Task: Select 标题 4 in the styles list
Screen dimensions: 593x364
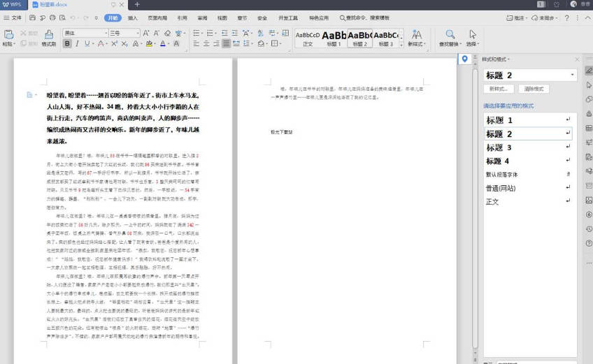Action: pyautogui.click(x=528, y=161)
